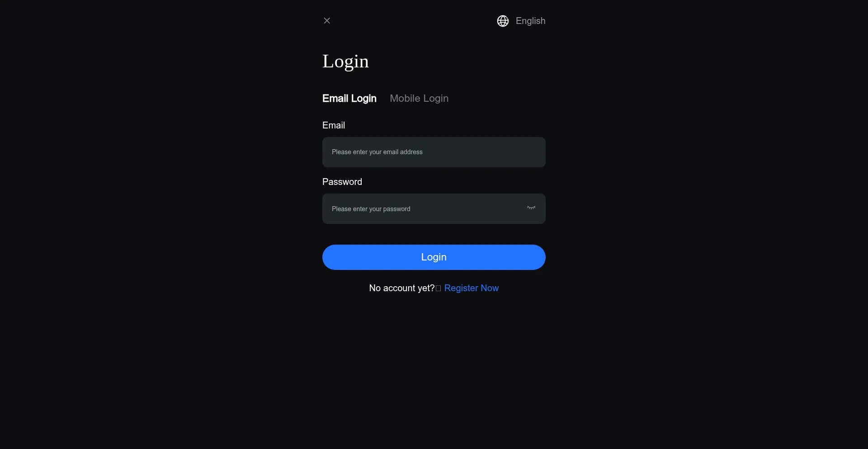Close the login dialog with the X icon

click(x=327, y=21)
